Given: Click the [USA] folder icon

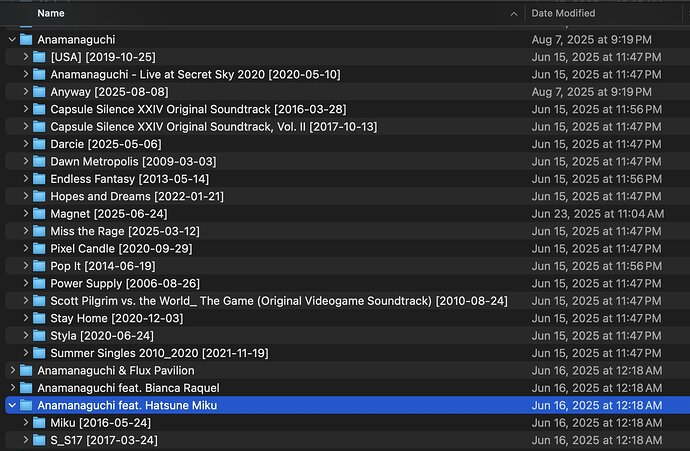Looking at the screenshot, I should (x=39, y=57).
